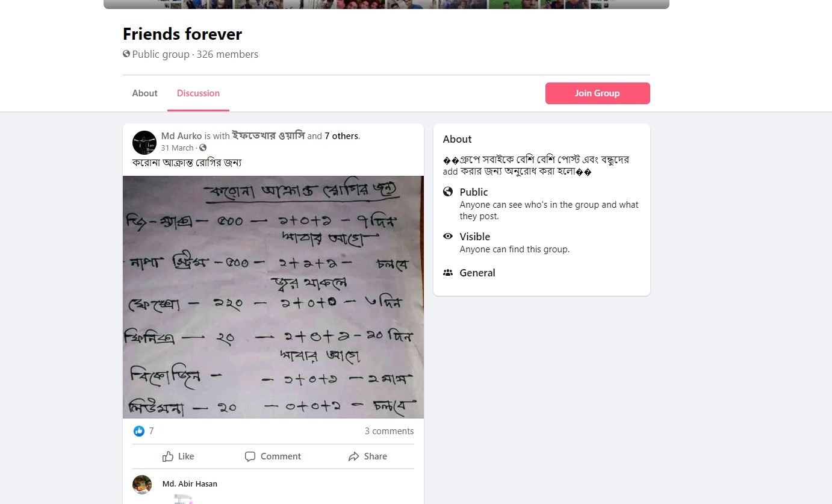The width and height of the screenshot is (832, 504).
Task: Click the group cover photo strip
Action: click(387, 4)
